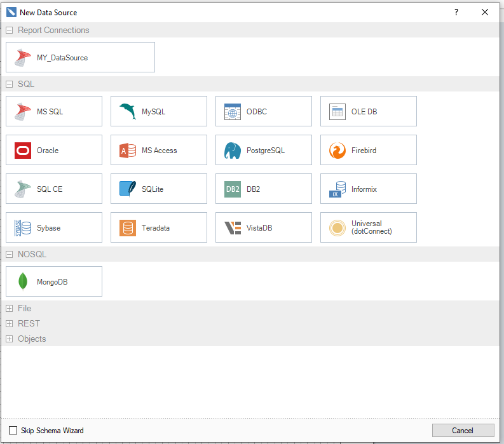Select the MY_DataSource connection icon
The width and height of the screenshot is (504, 444).
(22, 58)
